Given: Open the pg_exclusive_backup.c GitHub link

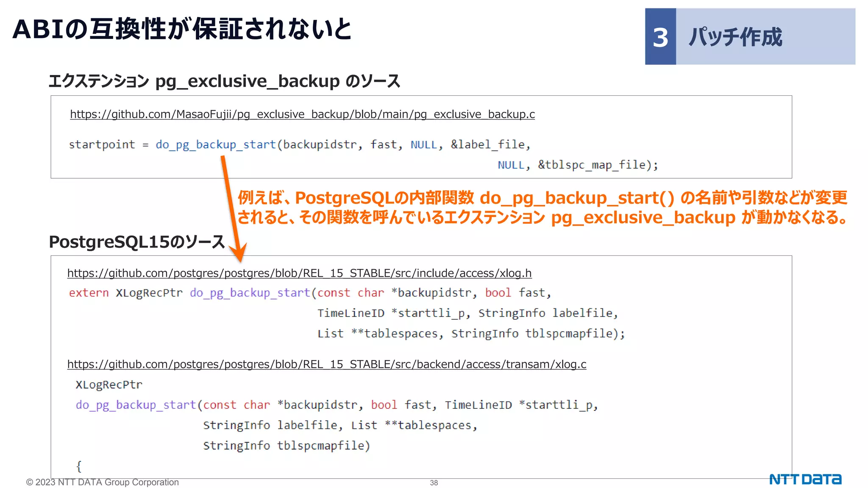Looking at the screenshot, I should 302,114.
